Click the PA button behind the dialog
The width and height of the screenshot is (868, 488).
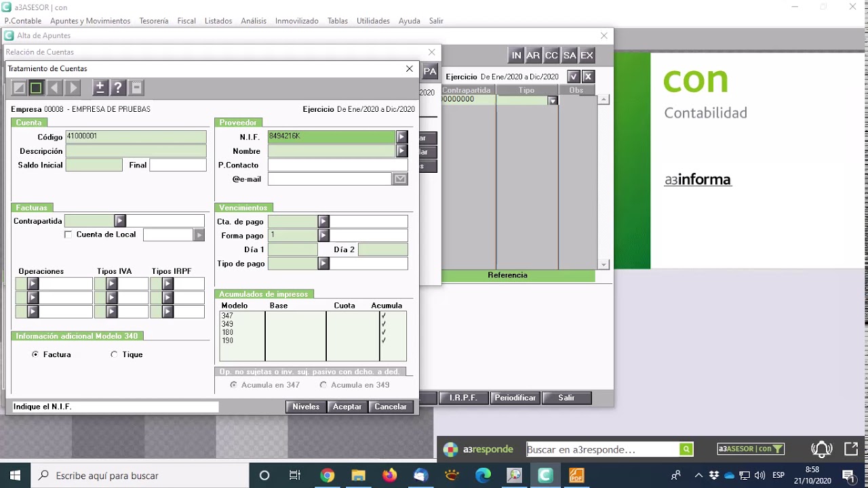point(430,71)
